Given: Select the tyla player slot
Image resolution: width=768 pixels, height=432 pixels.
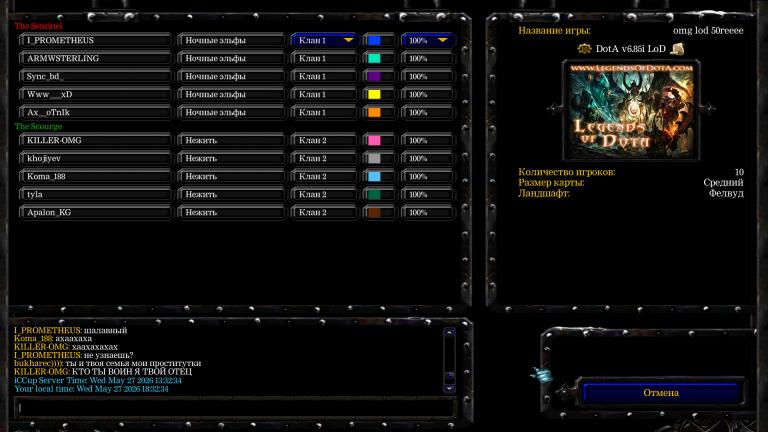Looking at the screenshot, I should click(96, 194).
